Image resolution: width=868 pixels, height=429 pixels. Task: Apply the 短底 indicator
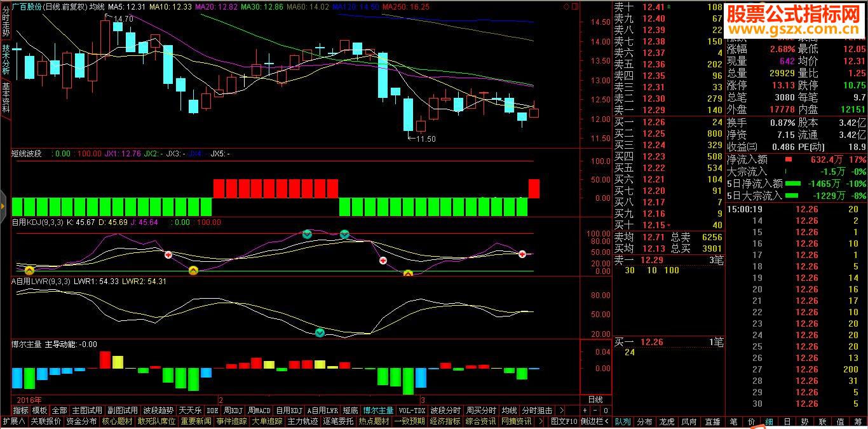point(350,411)
